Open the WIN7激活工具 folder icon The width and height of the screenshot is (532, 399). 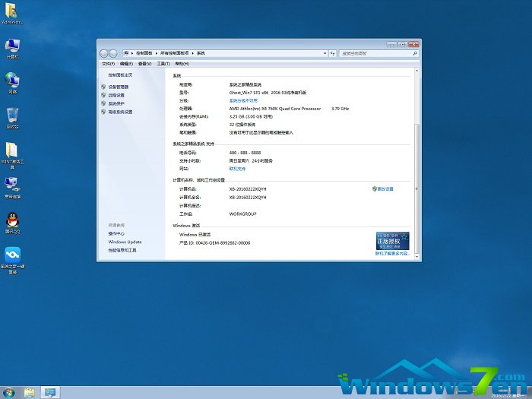click(12, 155)
